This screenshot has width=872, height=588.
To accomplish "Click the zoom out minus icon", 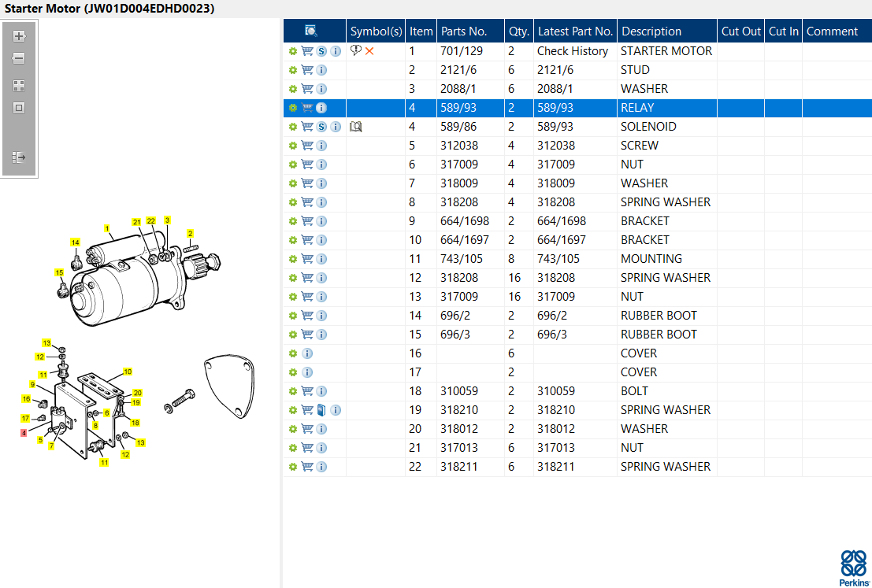I will (19, 58).
